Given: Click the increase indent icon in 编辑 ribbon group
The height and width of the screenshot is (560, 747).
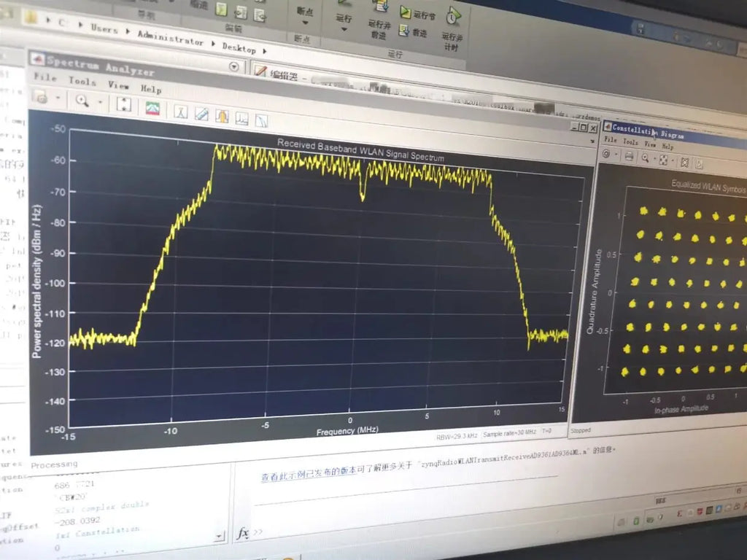Looking at the screenshot, I should (241, 12).
